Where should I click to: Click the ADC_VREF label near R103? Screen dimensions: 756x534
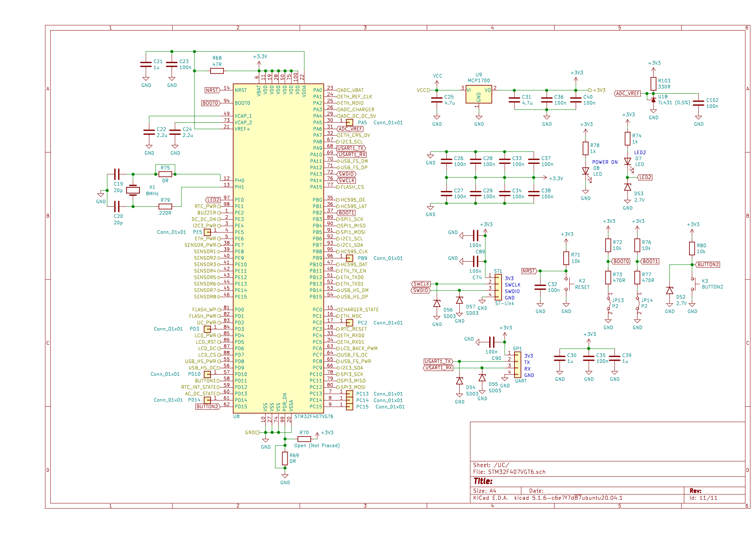627,93
